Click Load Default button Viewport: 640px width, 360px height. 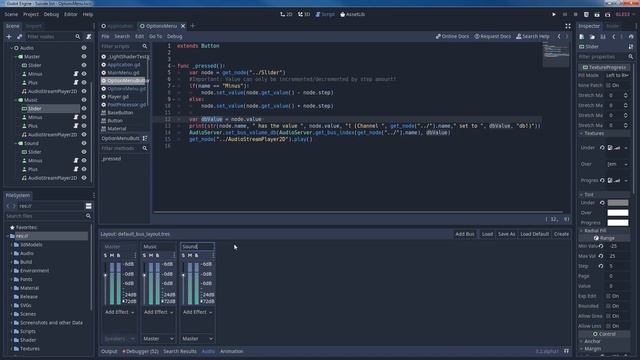[535, 234]
